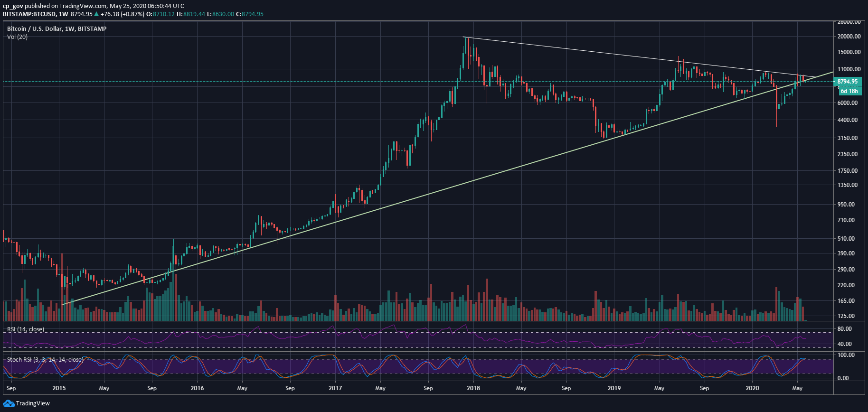Click the 165.00 price axis label
The width and height of the screenshot is (868, 412).
(846, 301)
